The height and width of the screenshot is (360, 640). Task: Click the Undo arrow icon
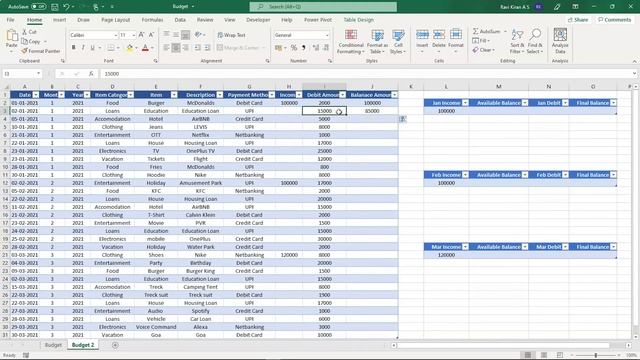(67, 7)
